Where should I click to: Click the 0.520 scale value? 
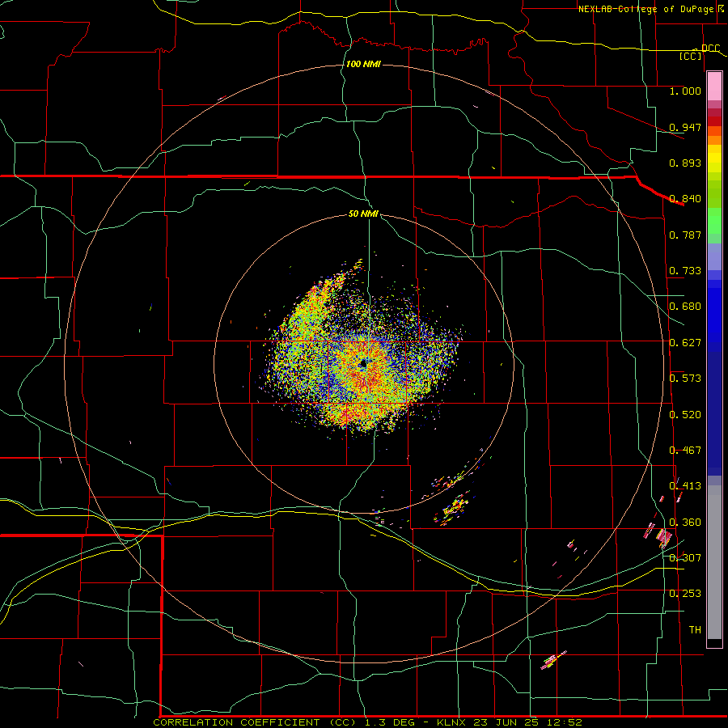coord(685,415)
